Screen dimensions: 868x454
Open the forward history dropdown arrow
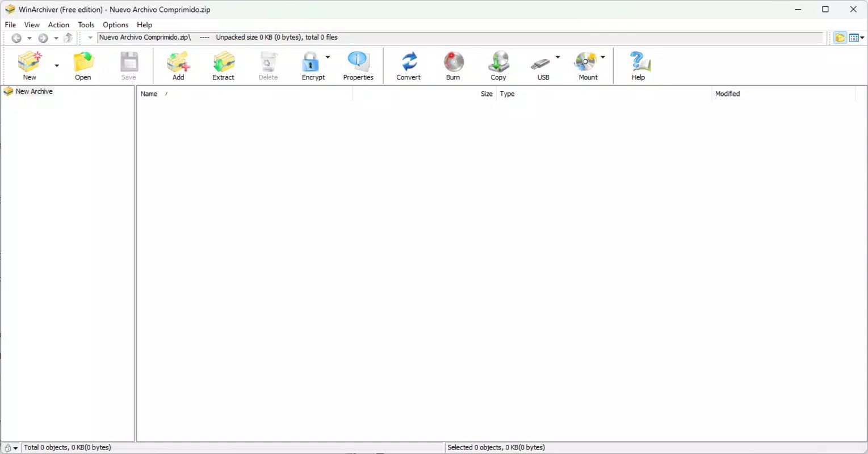[56, 38]
